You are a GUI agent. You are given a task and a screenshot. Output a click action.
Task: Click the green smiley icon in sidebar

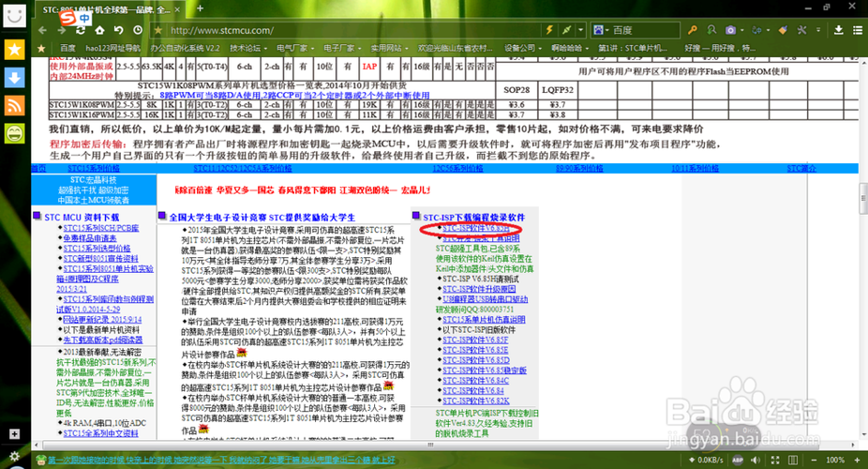[x=14, y=133]
